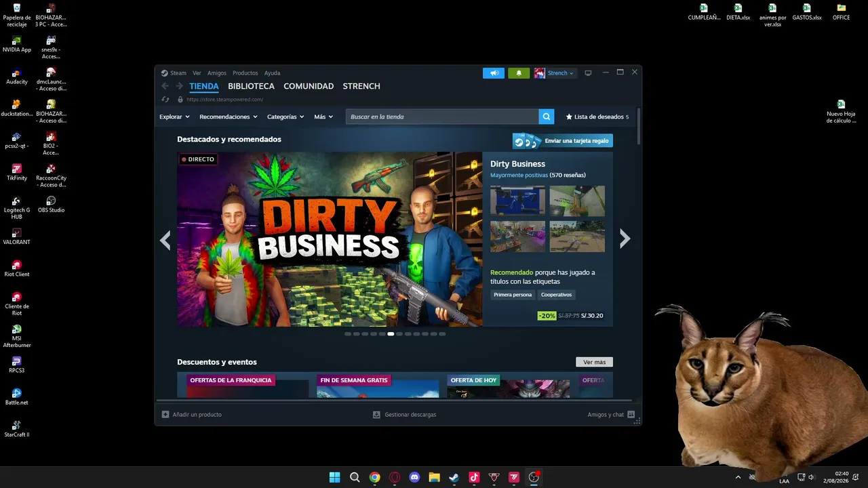Click the Ver más button
The width and height of the screenshot is (868, 488).
coord(594,362)
